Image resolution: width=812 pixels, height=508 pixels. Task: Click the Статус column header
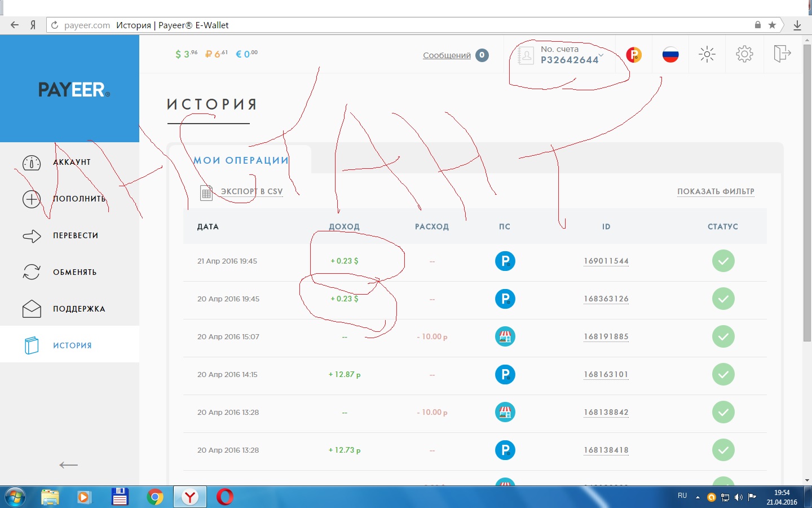click(723, 226)
